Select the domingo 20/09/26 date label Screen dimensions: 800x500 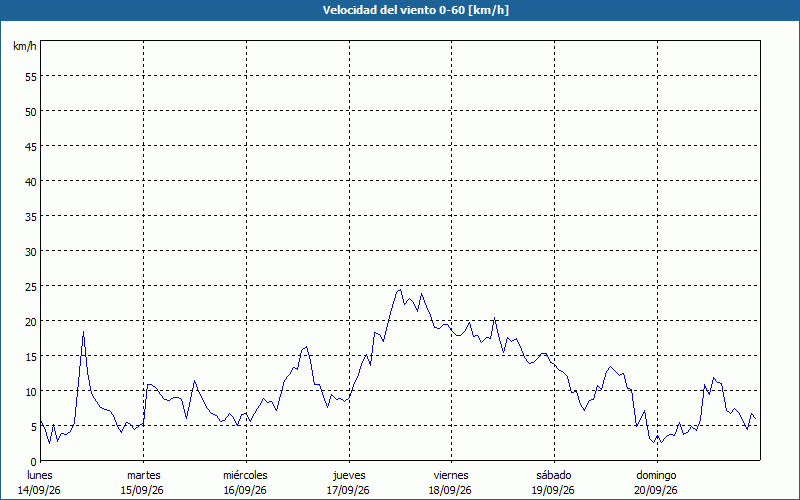coord(656,483)
